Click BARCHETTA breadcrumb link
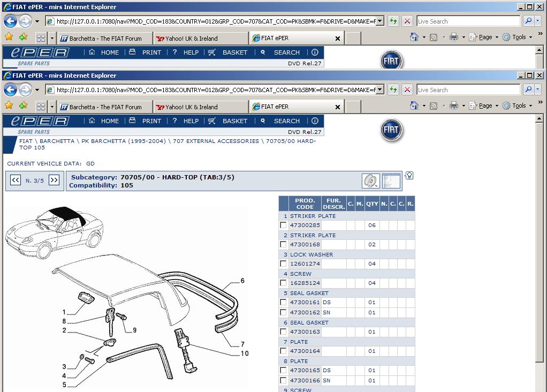Viewport: 547px width, 392px height. click(x=57, y=141)
